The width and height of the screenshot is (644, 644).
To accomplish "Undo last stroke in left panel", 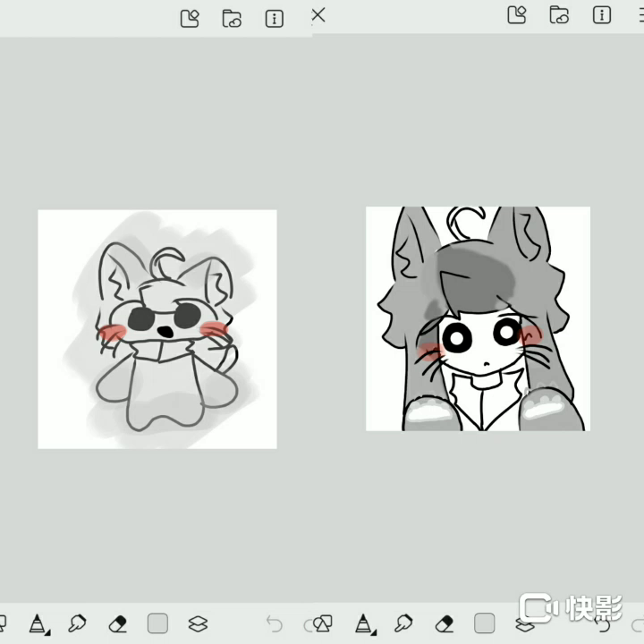I will pyautogui.click(x=275, y=624).
